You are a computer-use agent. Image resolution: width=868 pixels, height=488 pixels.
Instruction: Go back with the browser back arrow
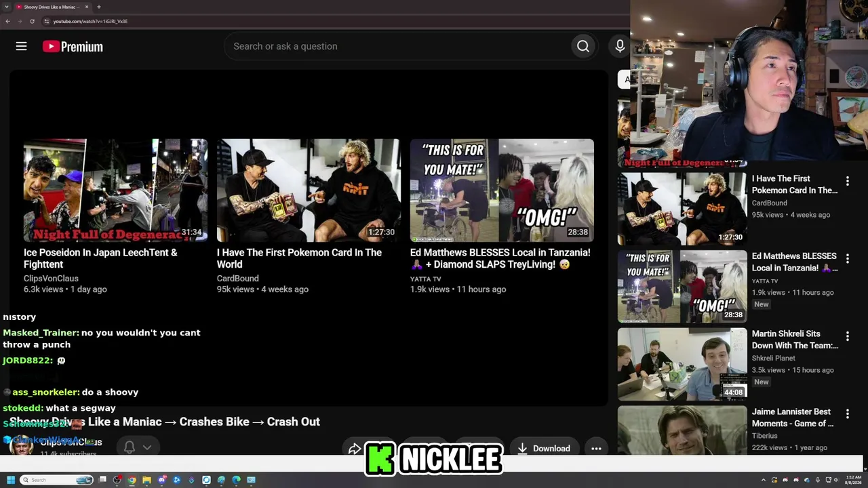tap(7, 21)
